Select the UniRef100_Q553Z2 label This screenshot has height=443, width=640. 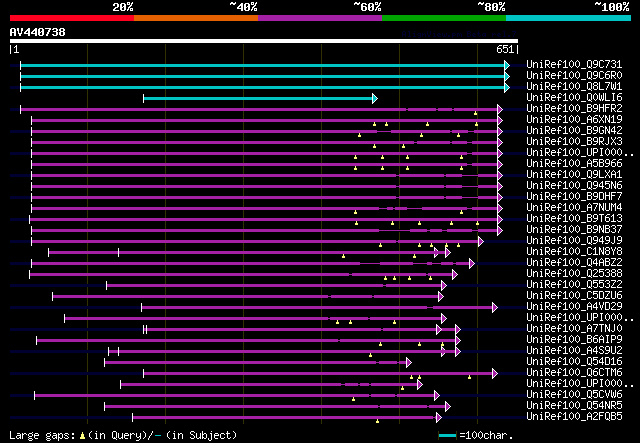pos(574,285)
